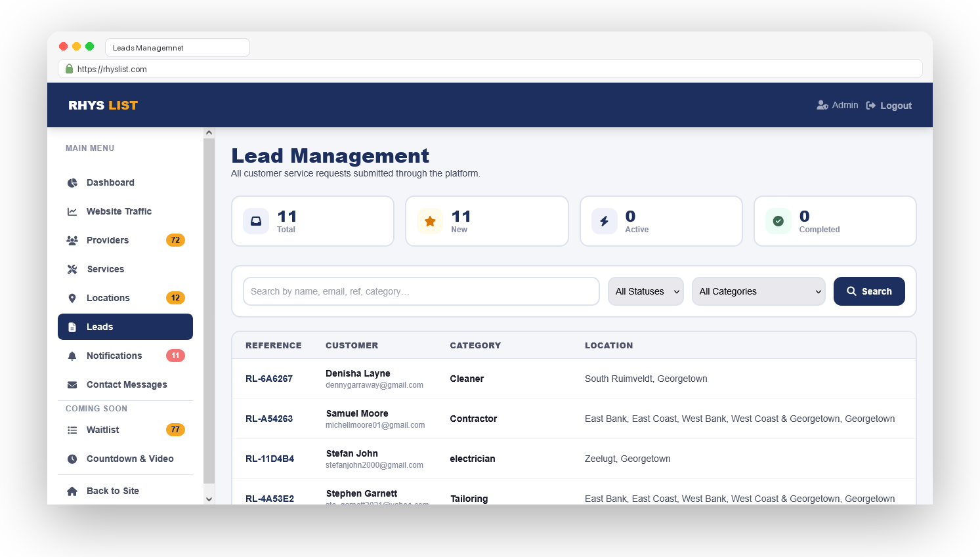980x557 pixels.
Task: Click the Dashboard pie chart icon
Action: click(72, 183)
